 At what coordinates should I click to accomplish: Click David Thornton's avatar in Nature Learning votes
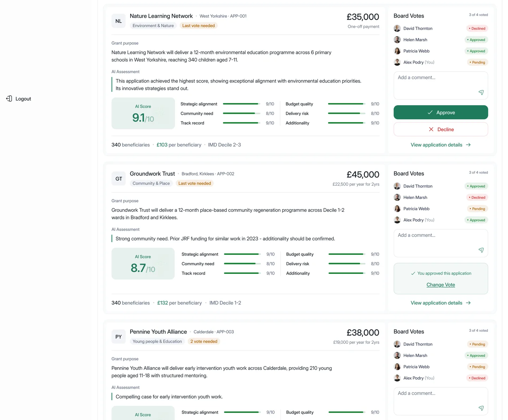click(397, 28)
